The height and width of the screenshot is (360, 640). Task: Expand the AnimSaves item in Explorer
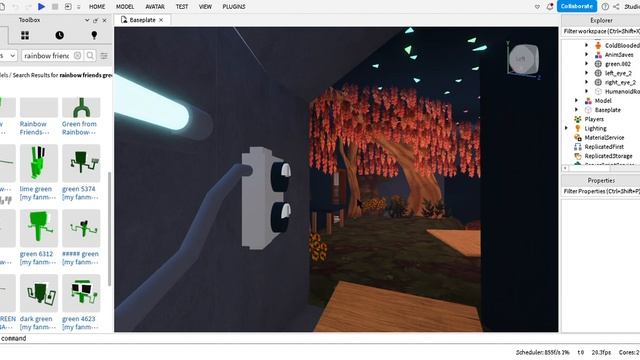pyautogui.click(x=587, y=55)
